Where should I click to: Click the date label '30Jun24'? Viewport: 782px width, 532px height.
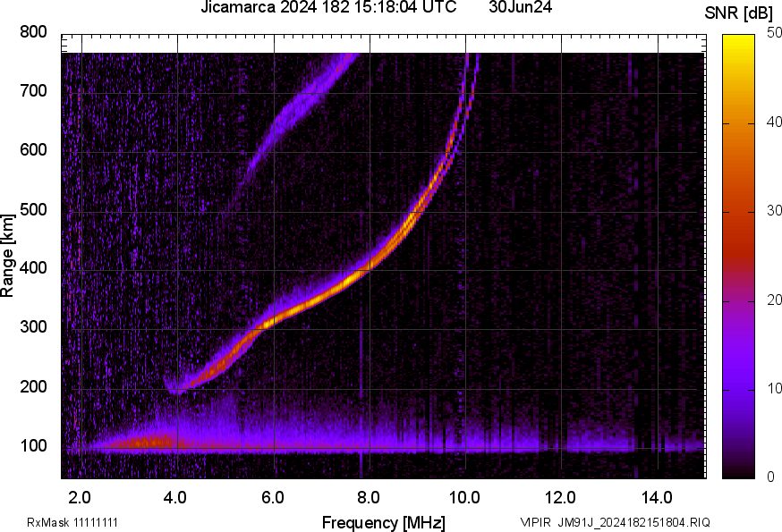pos(520,7)
